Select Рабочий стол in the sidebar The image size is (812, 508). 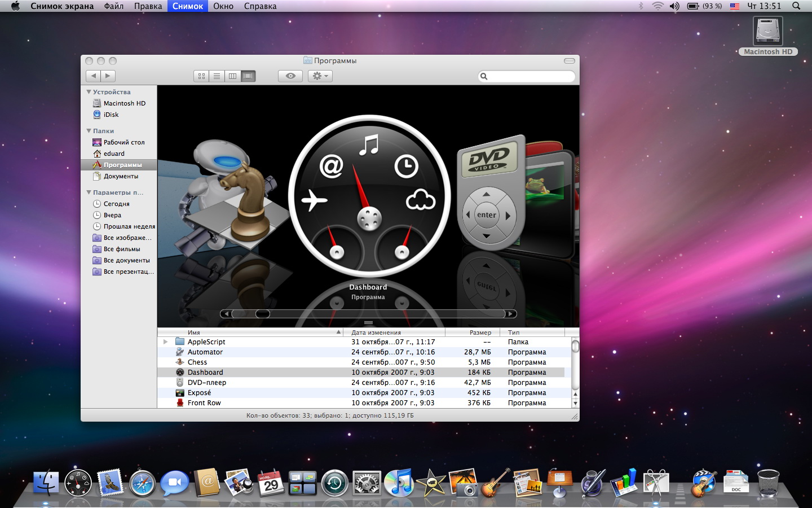(x=119, y=142)
